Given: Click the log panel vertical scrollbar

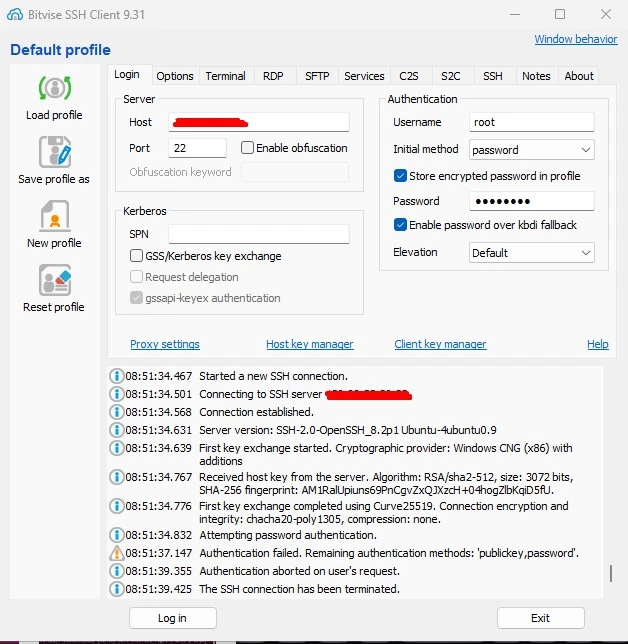Looking at the screenshot, I should (610, 574).
